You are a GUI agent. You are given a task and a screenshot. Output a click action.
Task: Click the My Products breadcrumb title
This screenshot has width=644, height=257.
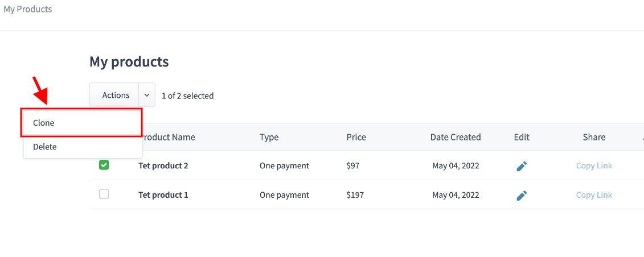[27, 9]
